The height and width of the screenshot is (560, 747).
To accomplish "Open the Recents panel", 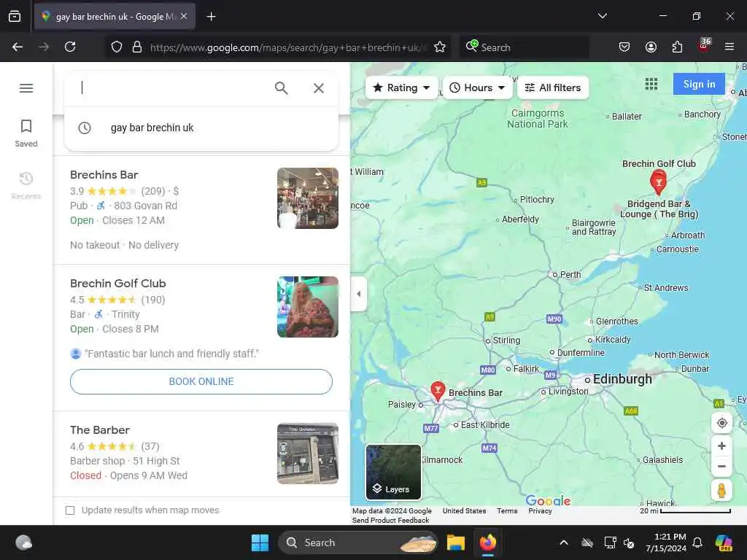I will click(x=26, y=186).
